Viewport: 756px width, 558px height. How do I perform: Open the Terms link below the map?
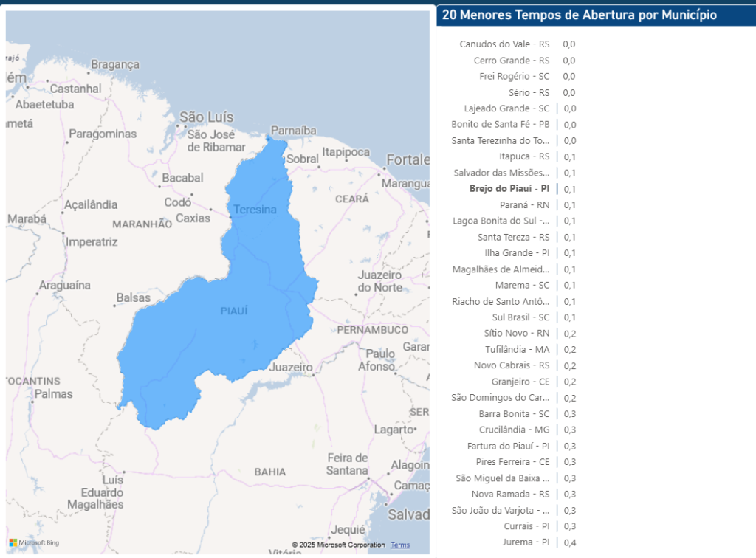pyautogui.click(x=400, y=545)
